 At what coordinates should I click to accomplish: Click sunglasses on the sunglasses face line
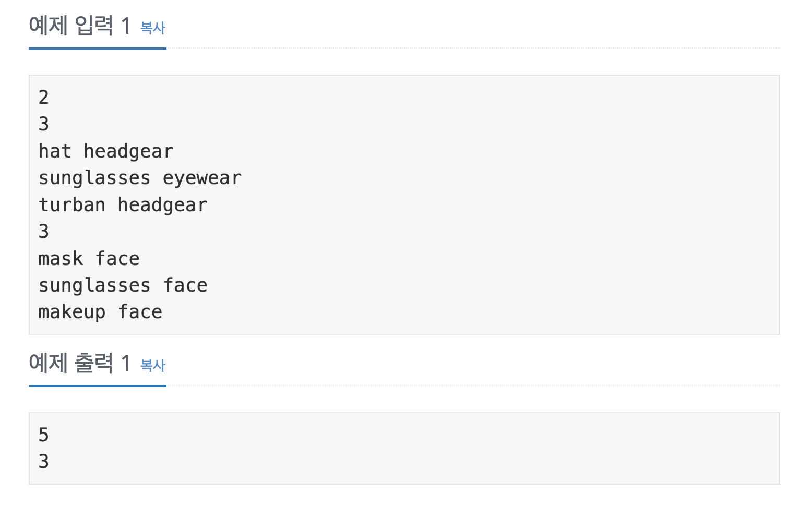(94, 285)
